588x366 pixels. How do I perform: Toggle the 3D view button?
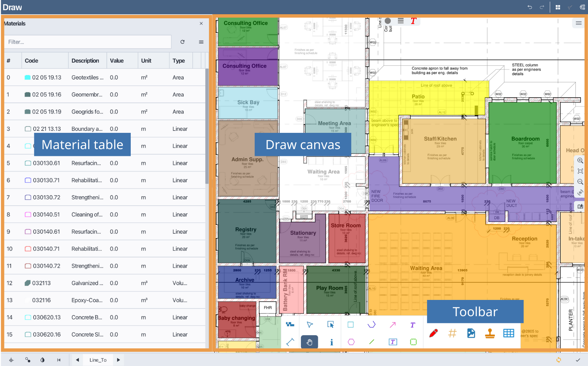tap(580, 192)
